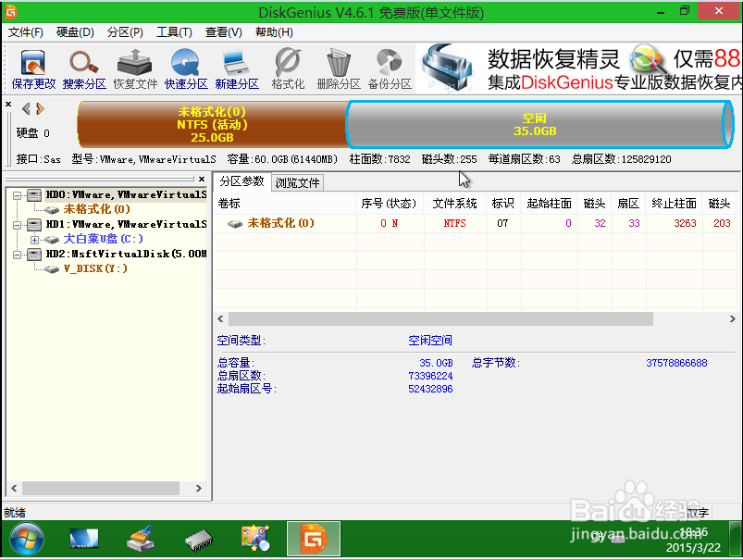Open the 帮助(H) menu
This screenshot has height=560, width=743.
coord(274,32)
